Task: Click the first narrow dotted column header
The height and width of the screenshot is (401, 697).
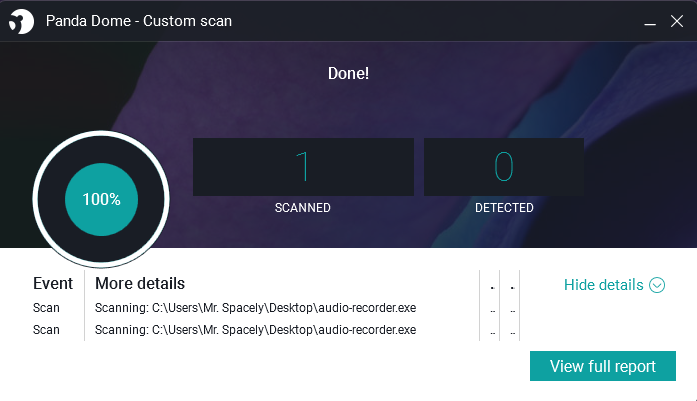Action: (x=492, y=287)
